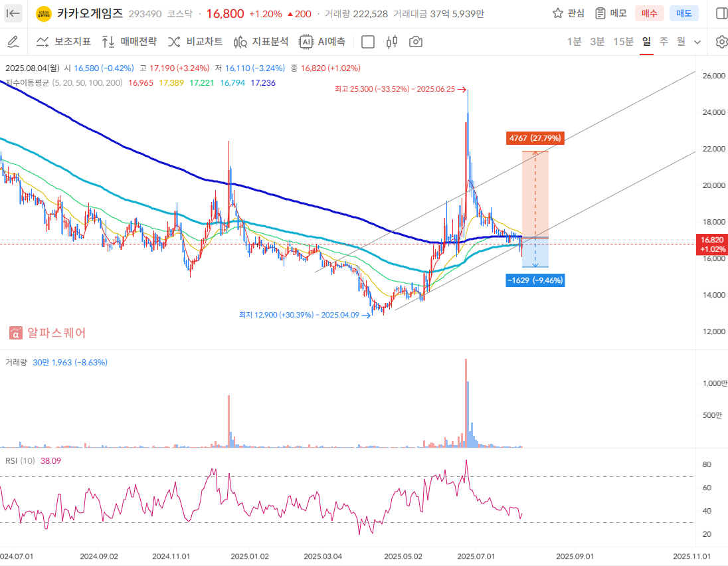
Task: Take chart snapshot with camera icon
Action: click(416, 42)
